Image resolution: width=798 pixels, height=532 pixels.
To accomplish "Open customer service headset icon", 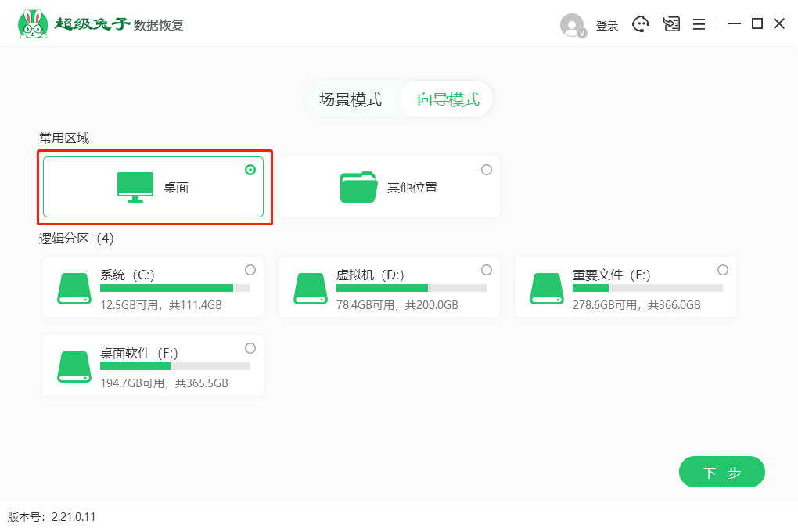I will tap(641, 24).
